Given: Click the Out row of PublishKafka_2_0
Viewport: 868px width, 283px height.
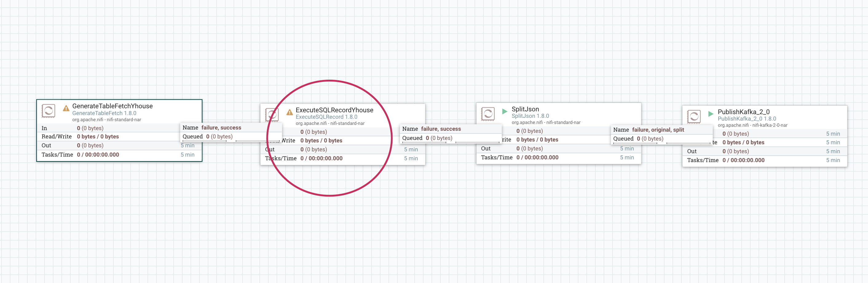Looking at the screenshot, I should 764,151.
